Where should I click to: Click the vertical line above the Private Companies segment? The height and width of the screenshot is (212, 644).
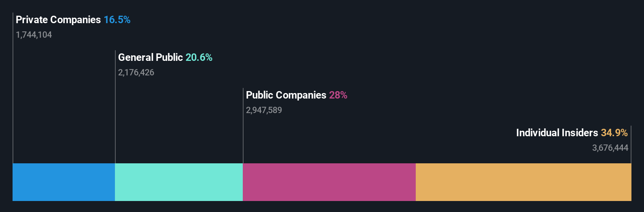13,88
